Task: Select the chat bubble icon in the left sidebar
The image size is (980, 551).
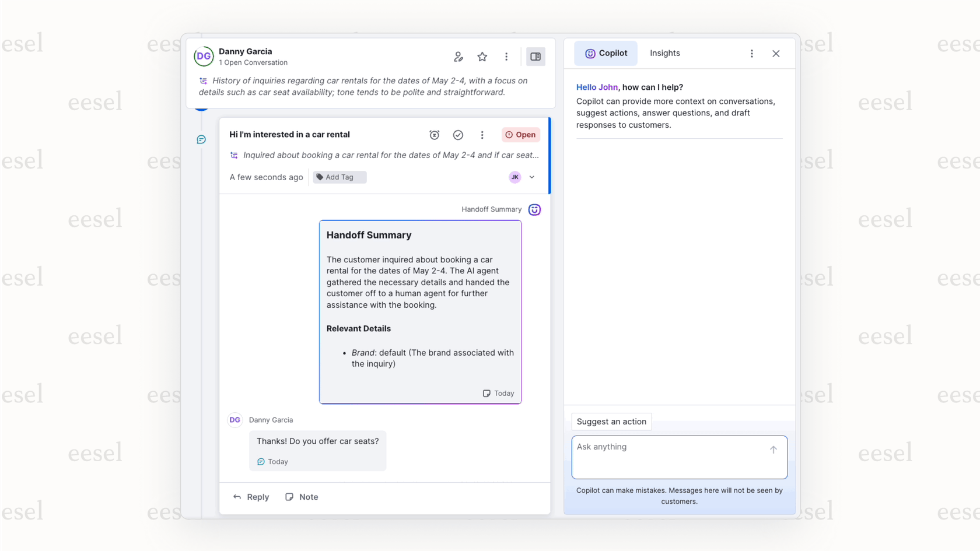Action: click(201, 139)
